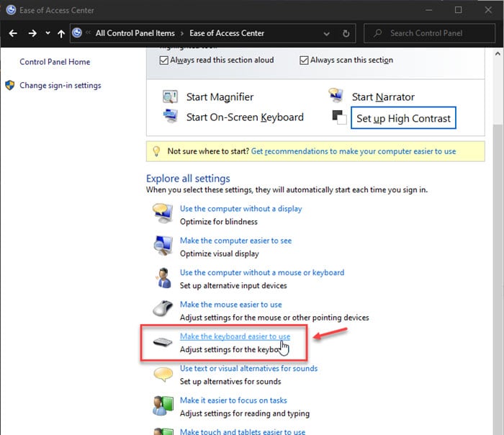Image resolution: width=504 pixels, height=435 pixels.
Task: Select Ease of Access Center breadcrumb
Action: pyautogui.click(x=227, y=33)
